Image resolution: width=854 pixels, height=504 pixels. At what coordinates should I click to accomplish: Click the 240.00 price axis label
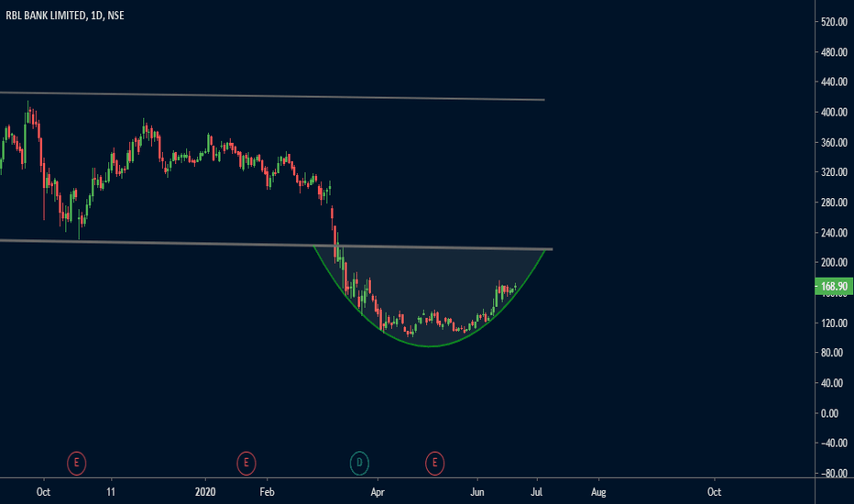pyautogui.click(x=834, y=233)
